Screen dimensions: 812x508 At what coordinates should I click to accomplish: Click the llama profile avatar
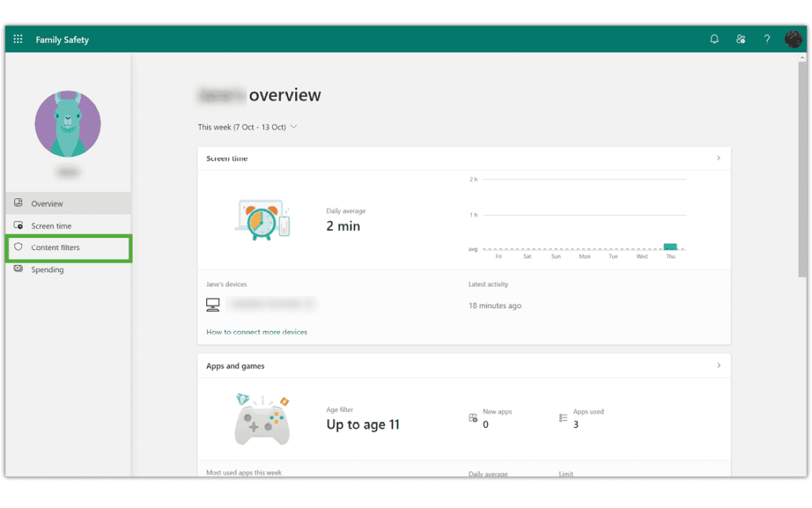pos(67,124)
